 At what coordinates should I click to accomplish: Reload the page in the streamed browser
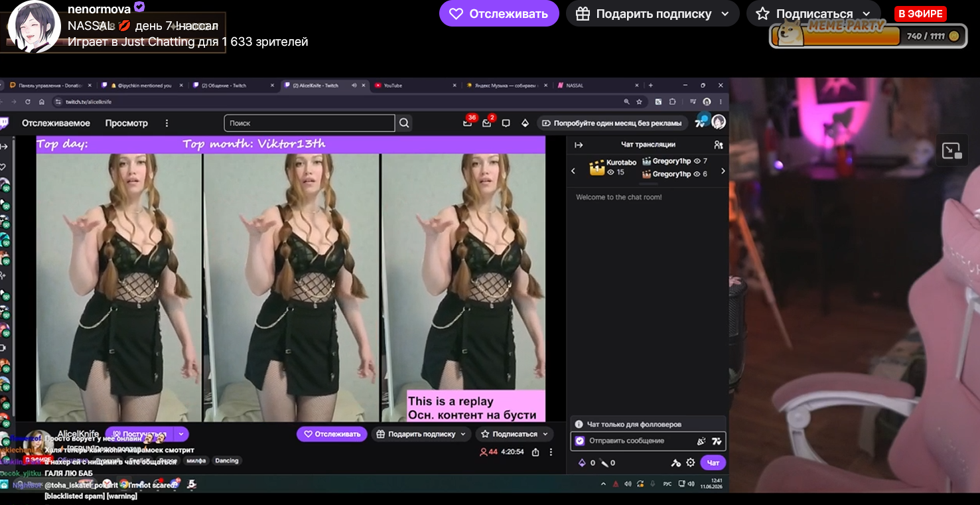(28, 102)
